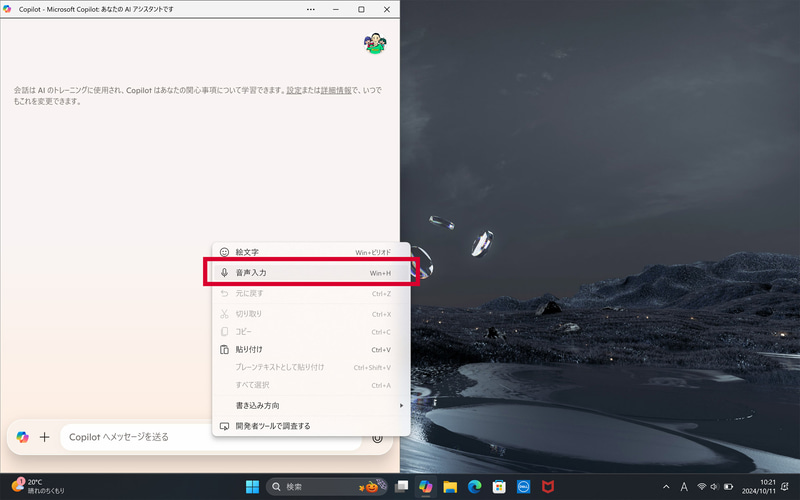The width and height of the screenshot is (800, 500).
Task: Click the Copilot icon in title bar
Action: [7, 9]
